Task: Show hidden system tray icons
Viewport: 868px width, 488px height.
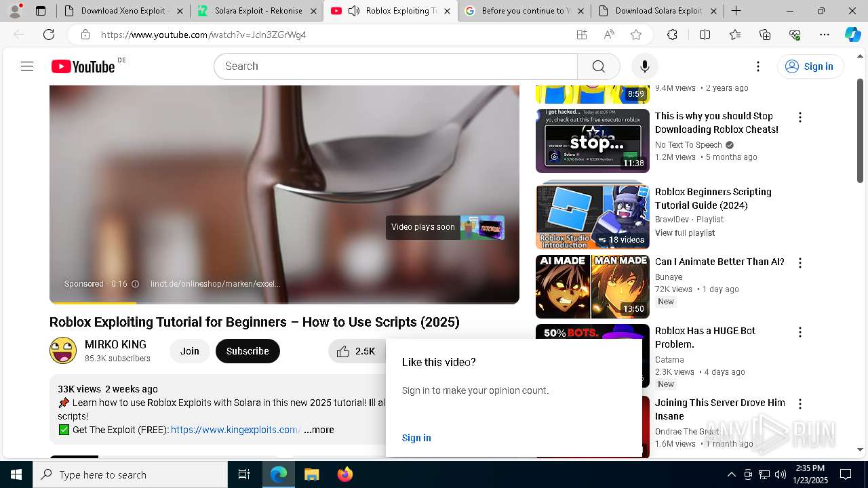Action: click(731, 474)
